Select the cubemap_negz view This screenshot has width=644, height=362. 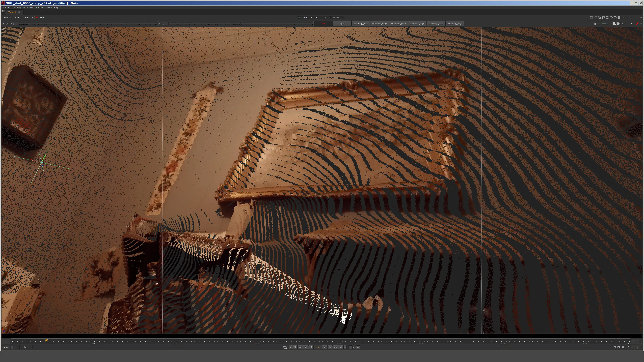tap(455, 24)
